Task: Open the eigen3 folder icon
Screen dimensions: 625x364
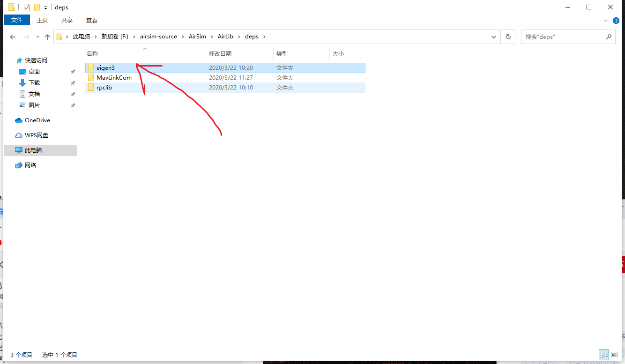Action: [91, 68]
